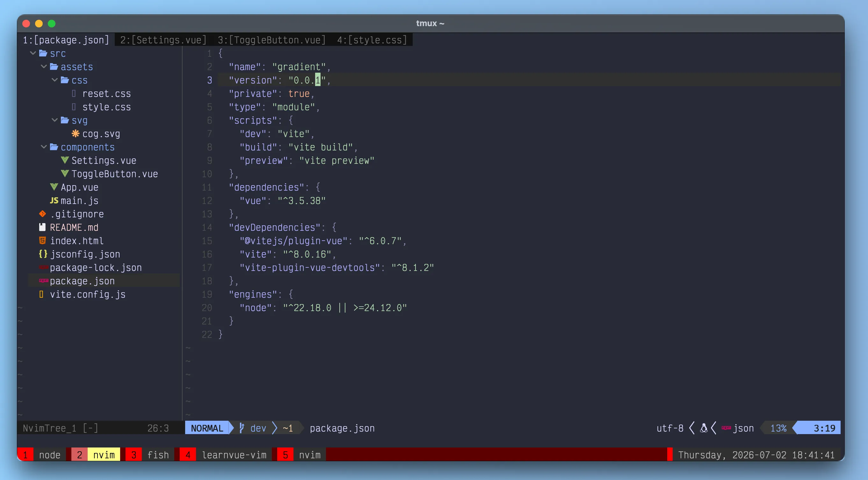868x480 pixels.
Task: Open README.md from the file tree
Action: point(74,228)
